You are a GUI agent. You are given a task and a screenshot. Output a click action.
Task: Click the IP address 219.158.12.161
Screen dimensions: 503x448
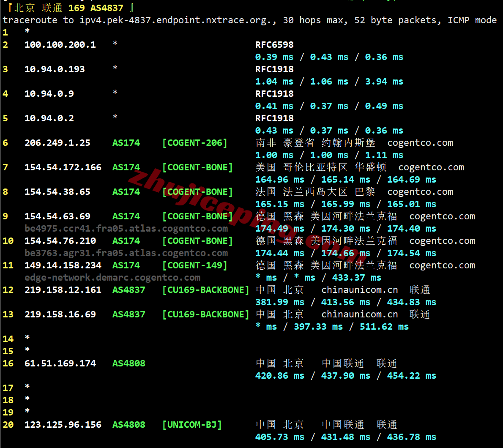[63, 290]
